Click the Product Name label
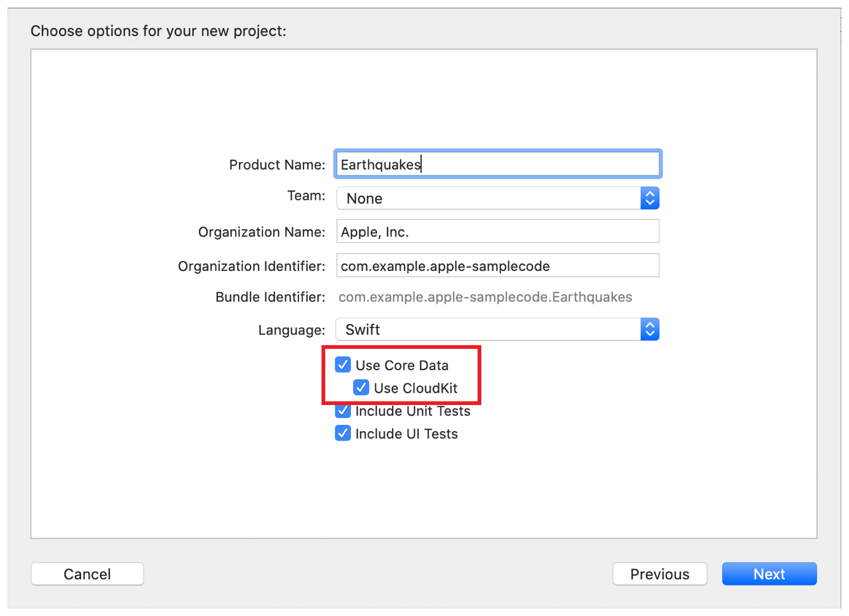Image resolution: width=849 pixels, height=616 pixels. pyautogui.click(x=277, y=165)
